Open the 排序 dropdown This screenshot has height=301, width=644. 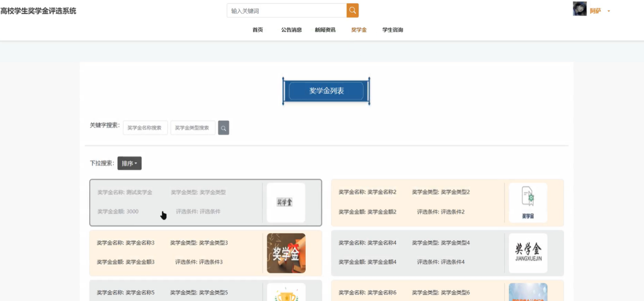click(x=129, y=163)
